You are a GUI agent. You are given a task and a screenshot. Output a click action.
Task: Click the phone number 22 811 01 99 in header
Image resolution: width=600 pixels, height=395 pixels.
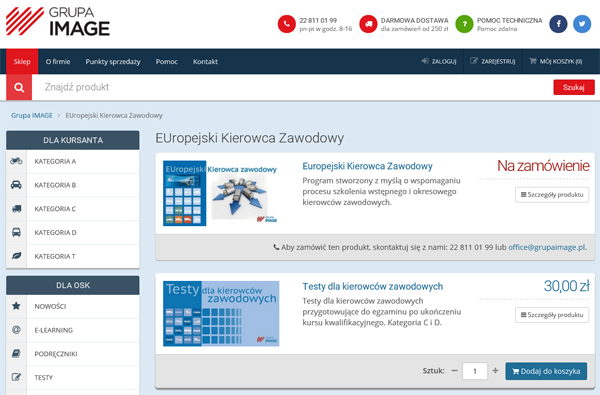coord(318,20)
